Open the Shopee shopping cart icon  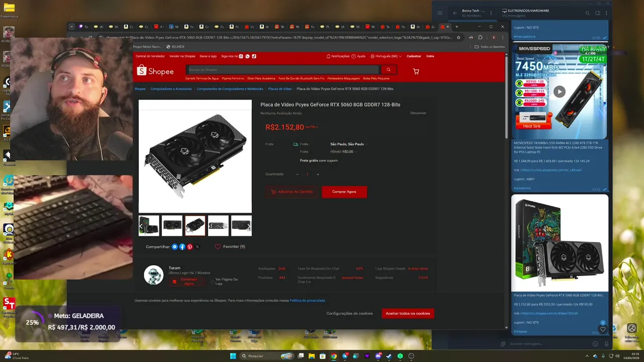point(416,71)
